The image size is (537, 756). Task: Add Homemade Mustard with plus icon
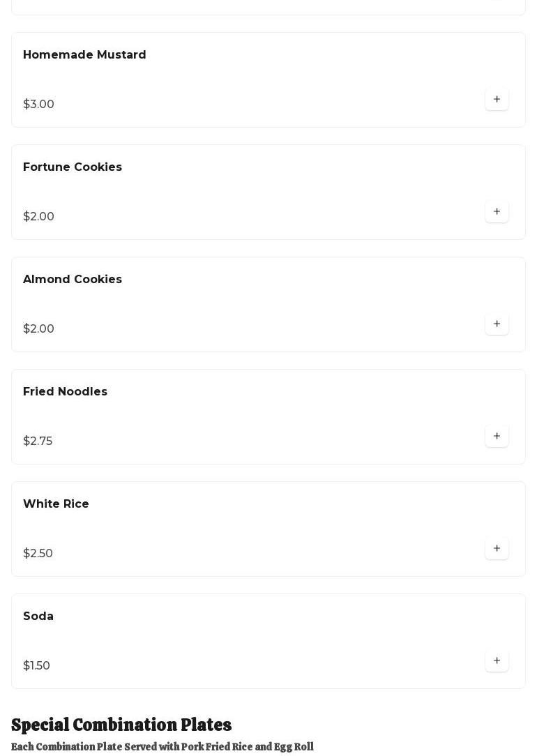(497, 99)
